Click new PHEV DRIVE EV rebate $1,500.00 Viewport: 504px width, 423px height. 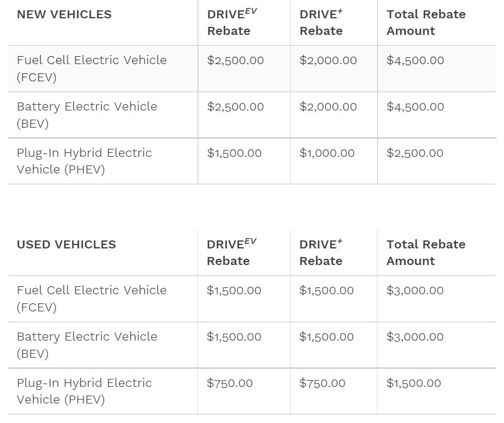[235, 153]
